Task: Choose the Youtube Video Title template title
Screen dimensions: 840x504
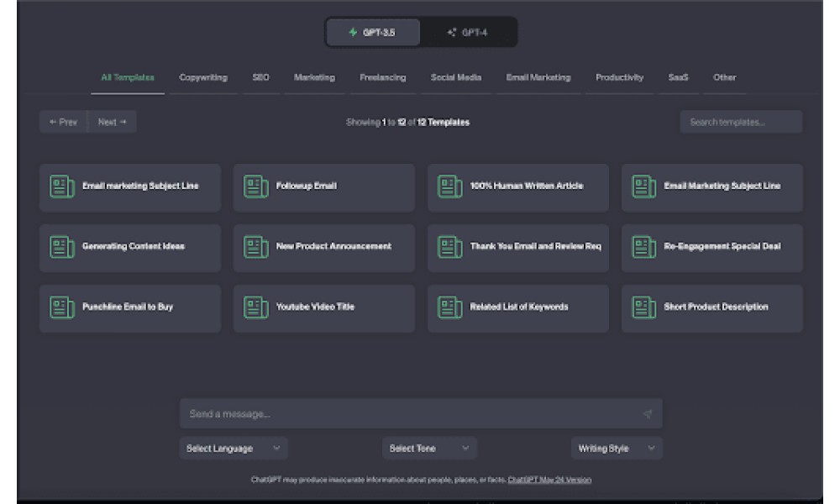Action: 315,307
